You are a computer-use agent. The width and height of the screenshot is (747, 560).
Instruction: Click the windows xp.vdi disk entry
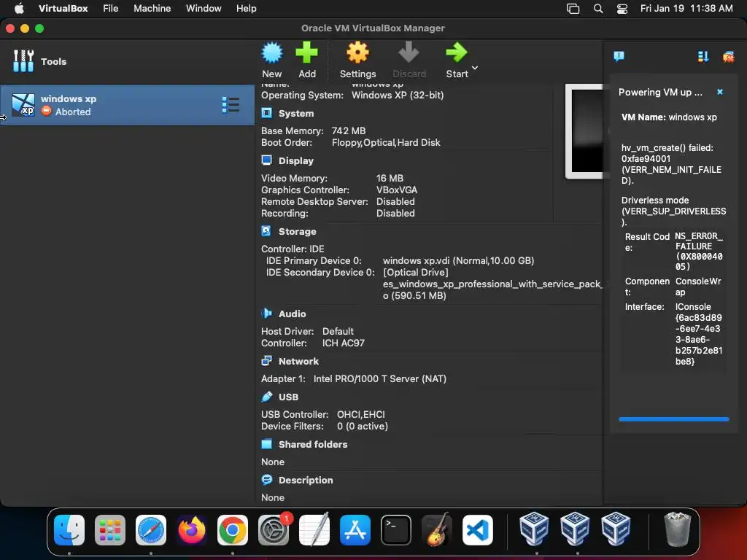point(458,261)
